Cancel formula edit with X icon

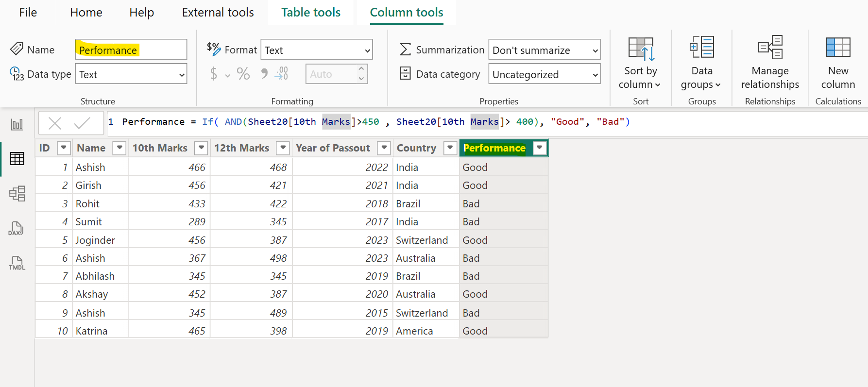(55, 123)
